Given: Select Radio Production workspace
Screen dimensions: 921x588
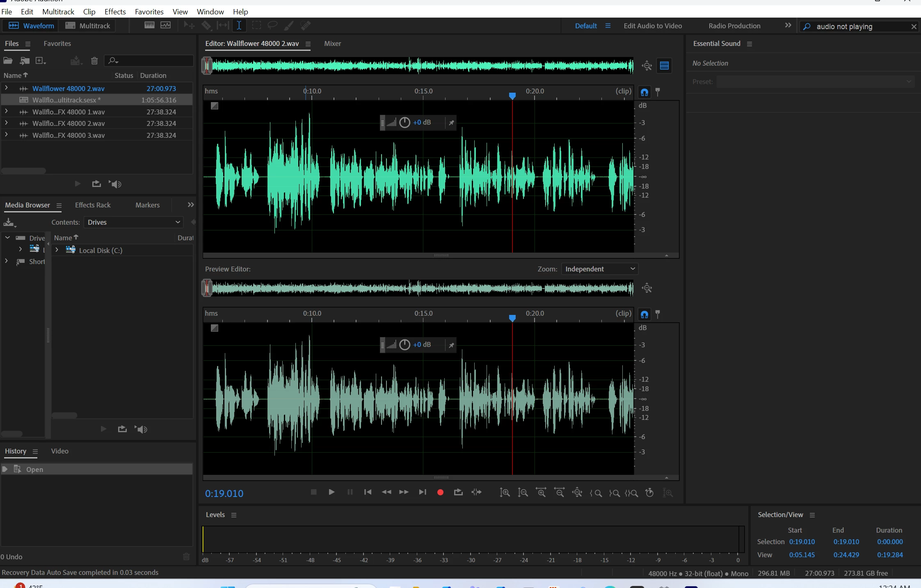Looking at the screenshot, I should (734, 26).
